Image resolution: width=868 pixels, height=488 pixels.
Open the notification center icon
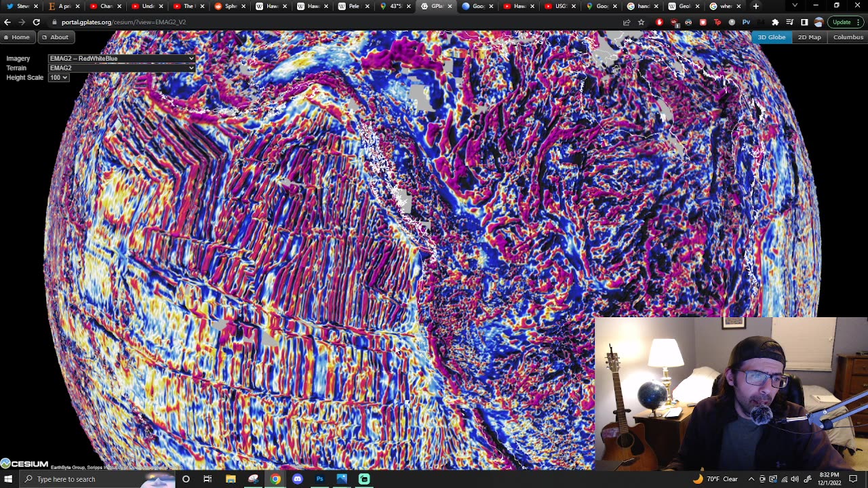point(853,479)
